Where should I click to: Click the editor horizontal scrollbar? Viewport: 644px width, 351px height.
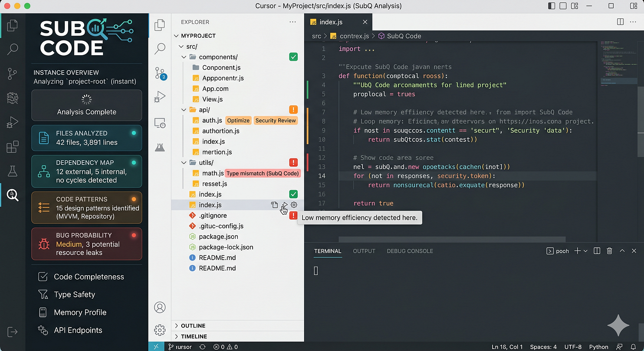tap(452, 239)
